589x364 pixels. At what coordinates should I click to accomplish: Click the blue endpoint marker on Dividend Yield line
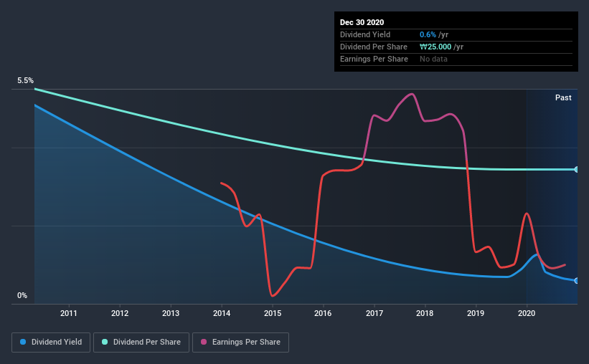coord(577,281)
